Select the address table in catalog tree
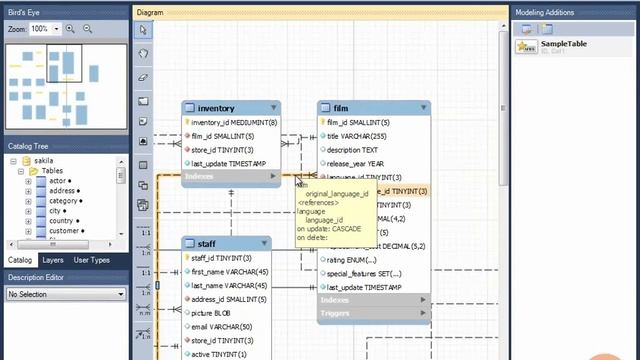Viewport: 640px width, 360px height. coord(62,191)
